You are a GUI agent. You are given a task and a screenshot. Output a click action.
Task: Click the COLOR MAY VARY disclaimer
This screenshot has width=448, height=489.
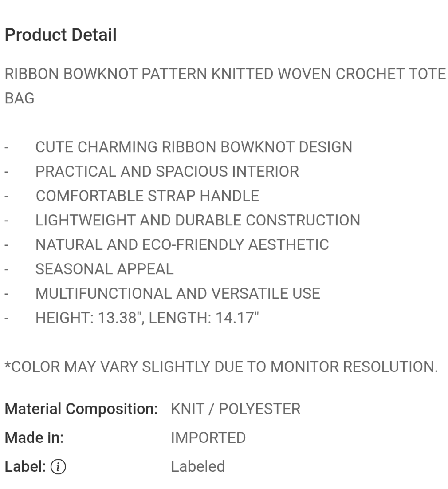tap(221, 367)
